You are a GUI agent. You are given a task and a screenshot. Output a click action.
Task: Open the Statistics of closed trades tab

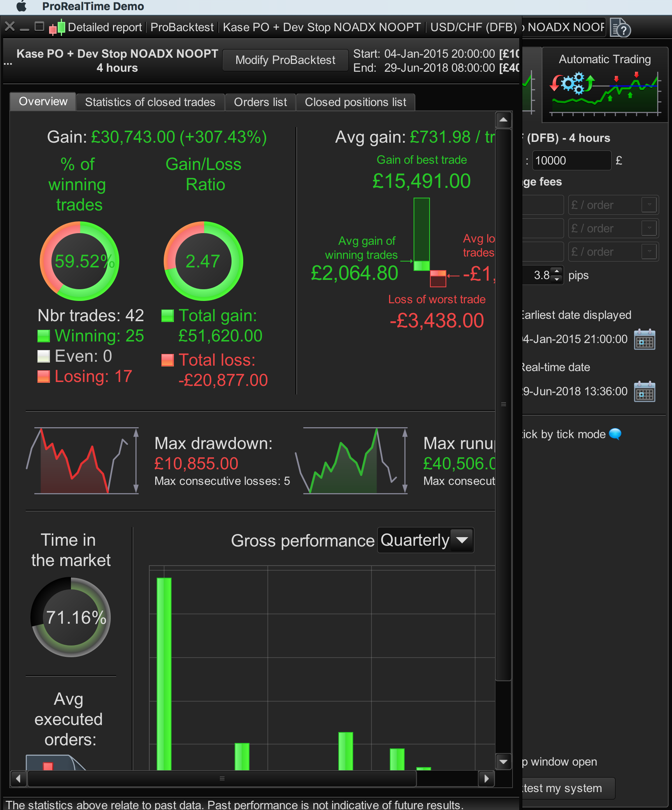tap(150, 102)
